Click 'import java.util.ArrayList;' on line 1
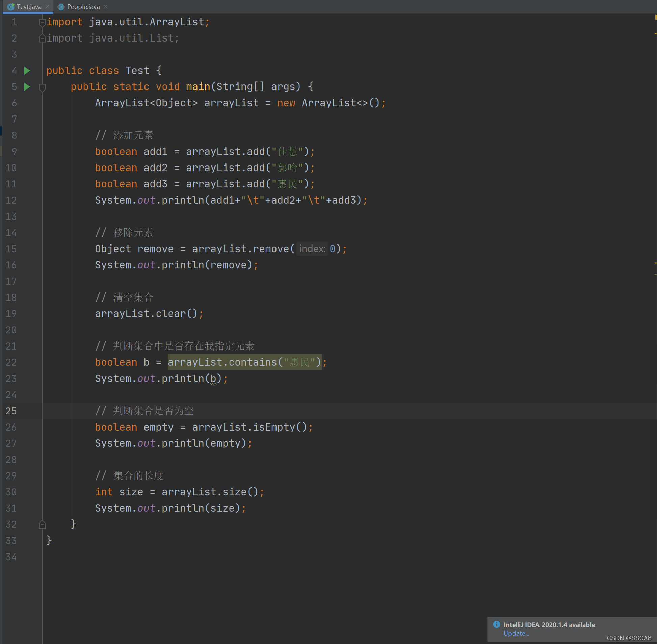 point(128,22)
